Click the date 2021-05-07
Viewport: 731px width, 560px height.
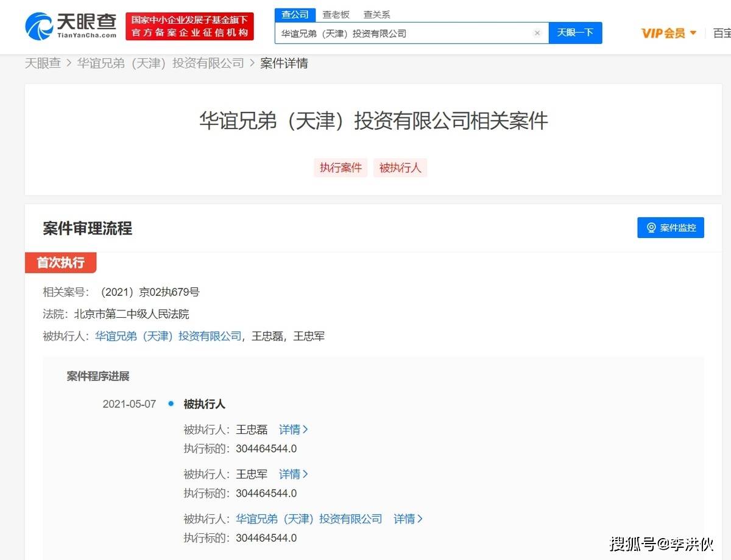[x=129, y=404]
